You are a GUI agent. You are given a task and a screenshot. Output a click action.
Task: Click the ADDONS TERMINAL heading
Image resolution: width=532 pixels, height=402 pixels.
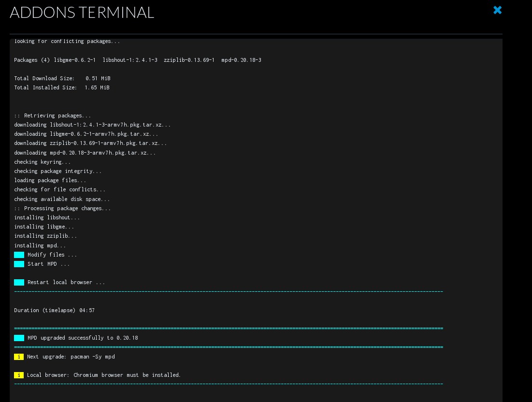[82, 13]
